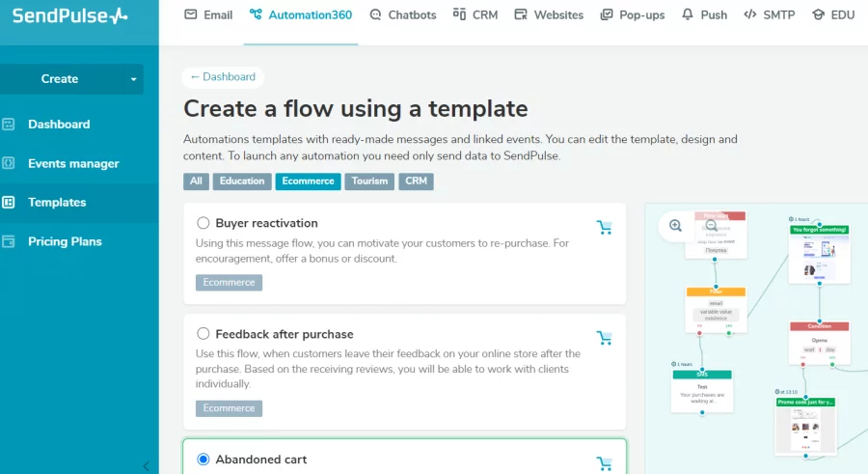The height and width of the screenshot is (474, 868).
Task: Click the orange Filter block in preview
Action: coord(716,310)
